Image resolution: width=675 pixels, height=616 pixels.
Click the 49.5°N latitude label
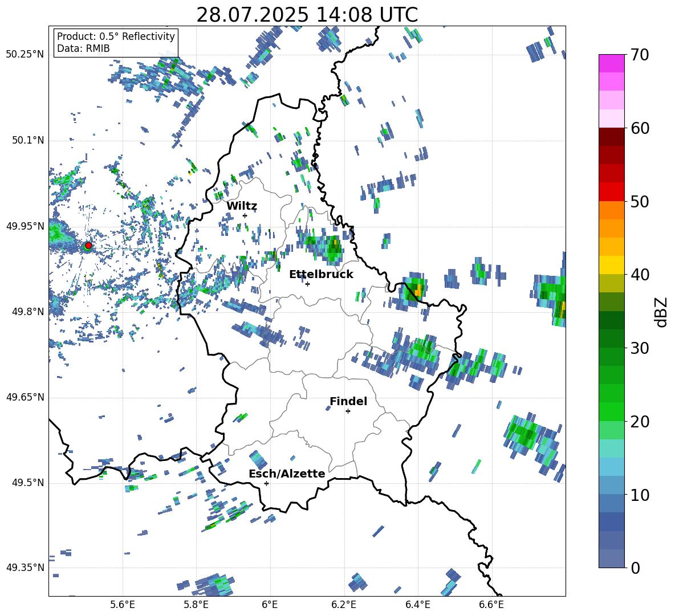point(27,483)
